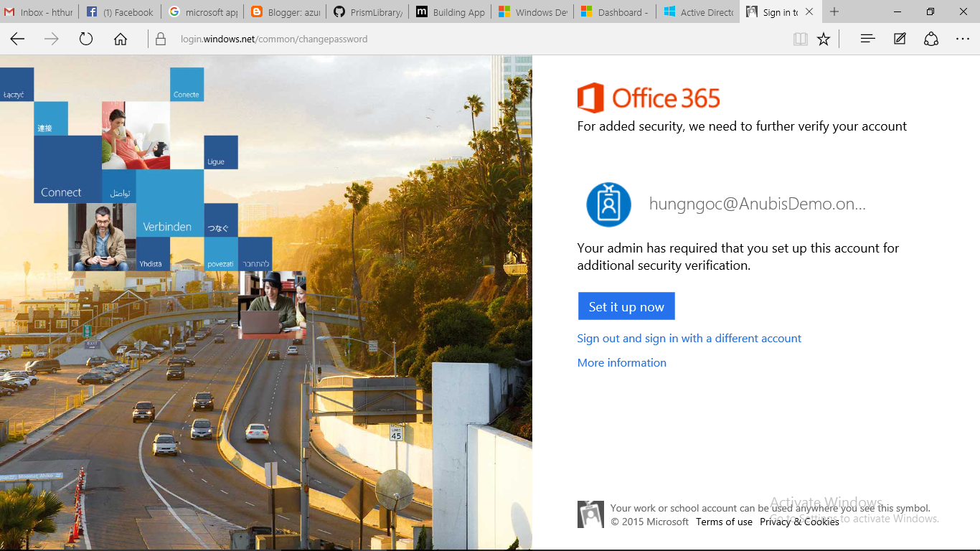Open a new browser tab

tap(834, 12)
